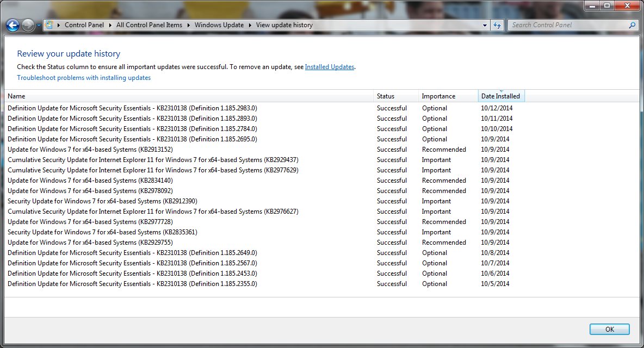
Task: Minimize the update history window
Action: coord(592,5)
